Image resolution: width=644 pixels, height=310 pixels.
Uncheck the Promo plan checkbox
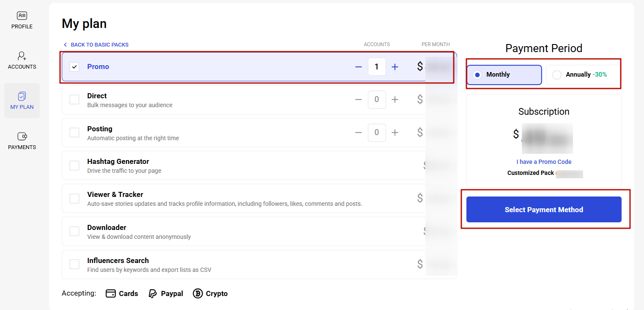coord(74,67)
